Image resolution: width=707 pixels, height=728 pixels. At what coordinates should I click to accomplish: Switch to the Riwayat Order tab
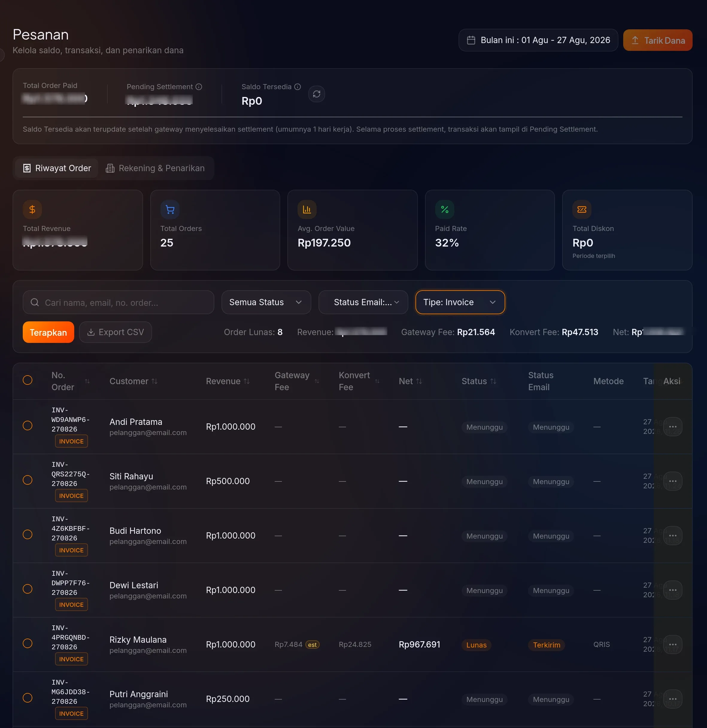pos(57,168)
